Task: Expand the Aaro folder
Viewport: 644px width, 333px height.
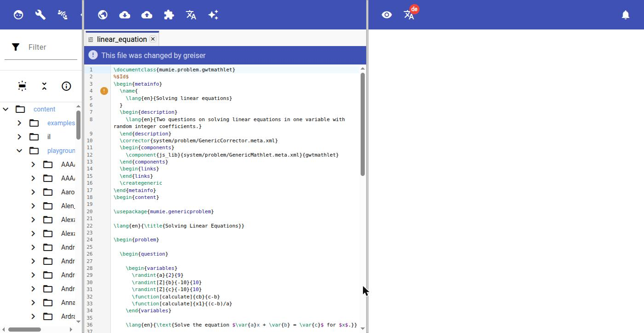Action: point(33,192)
